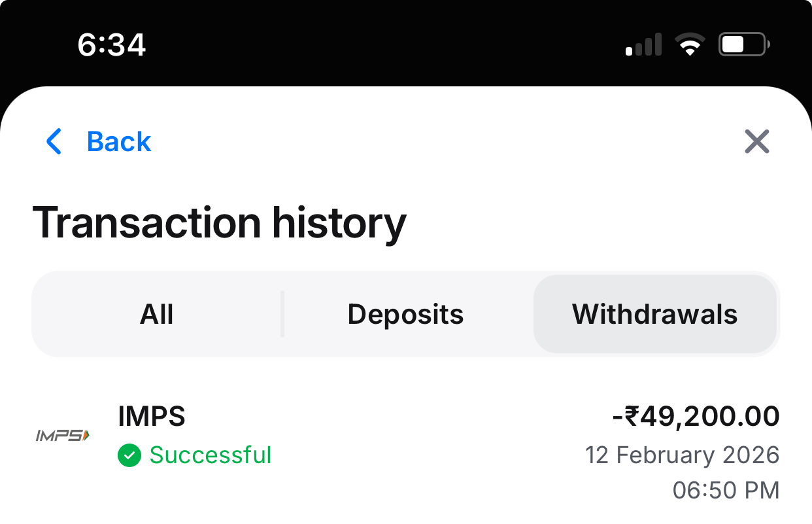Tap the cellular signal bars
Image resolution: width=812 pixels, height=524 pixels.
point(643,46)
